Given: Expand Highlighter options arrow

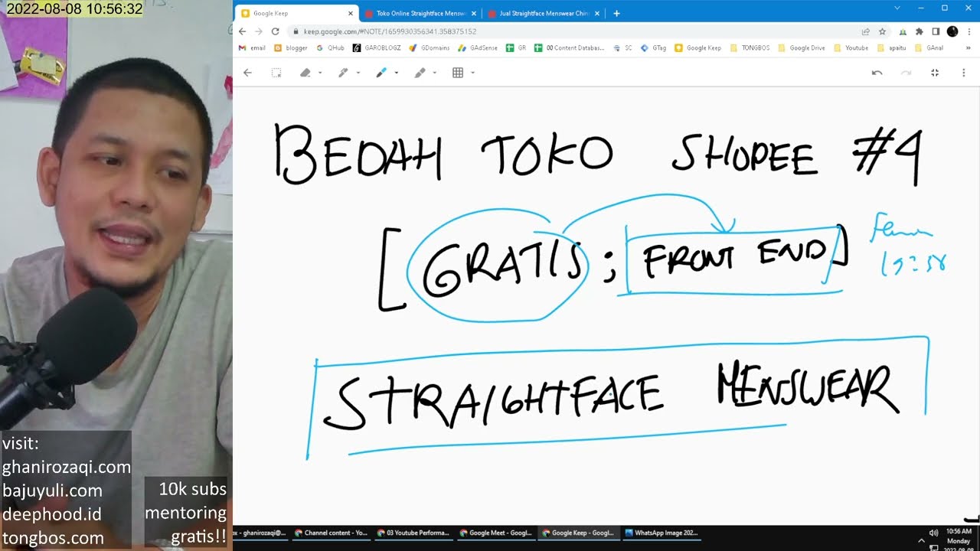Looking at the screenshot, I should [x=435, y=73].
